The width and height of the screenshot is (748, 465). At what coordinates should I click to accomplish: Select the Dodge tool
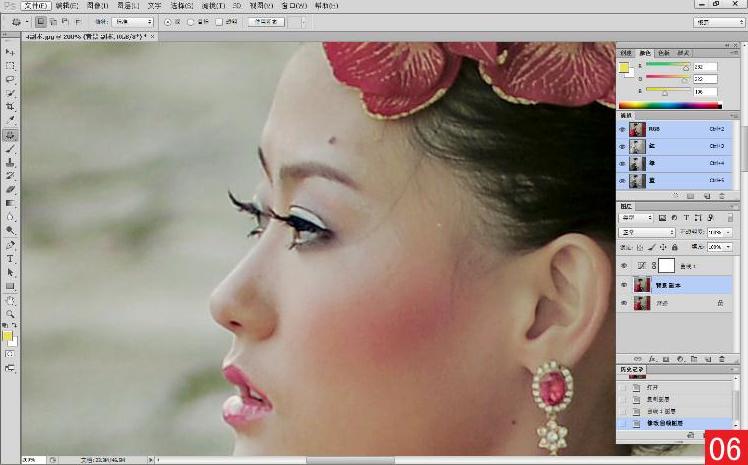coord(10,231)
